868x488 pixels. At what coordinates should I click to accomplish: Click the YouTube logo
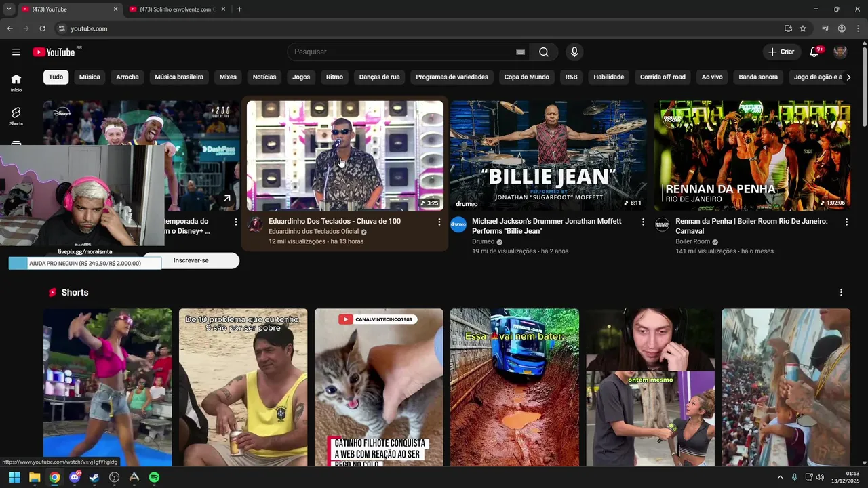click(x=54, y=52)
